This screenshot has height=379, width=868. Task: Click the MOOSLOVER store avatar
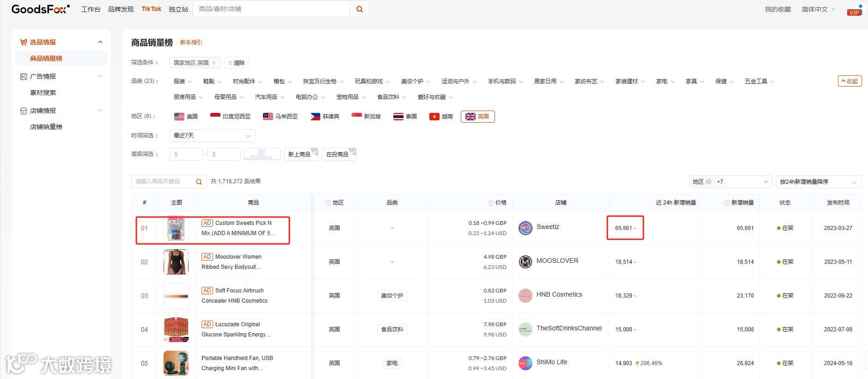pos(526,262)
